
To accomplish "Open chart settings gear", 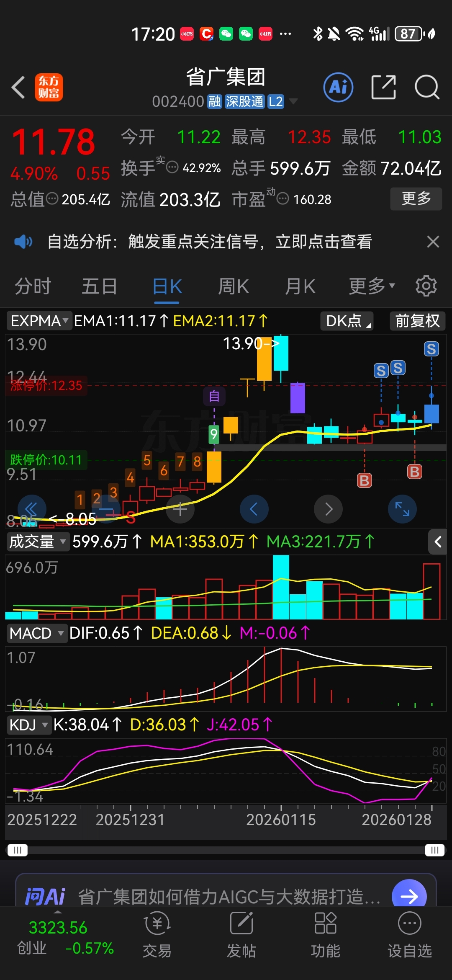I will (426, 286).
